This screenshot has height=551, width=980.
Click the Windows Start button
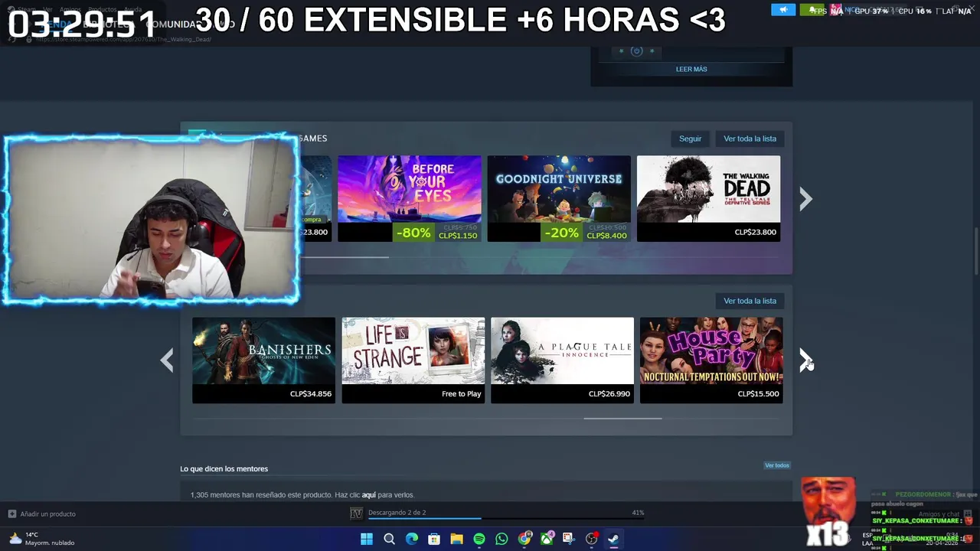[x=367, y=539]
